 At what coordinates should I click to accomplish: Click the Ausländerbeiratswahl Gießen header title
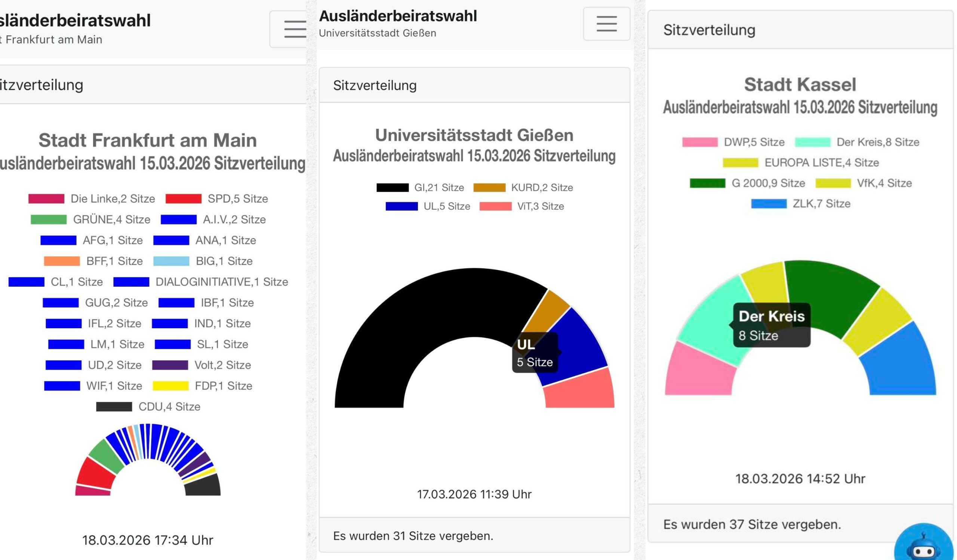tap(398, 16)
